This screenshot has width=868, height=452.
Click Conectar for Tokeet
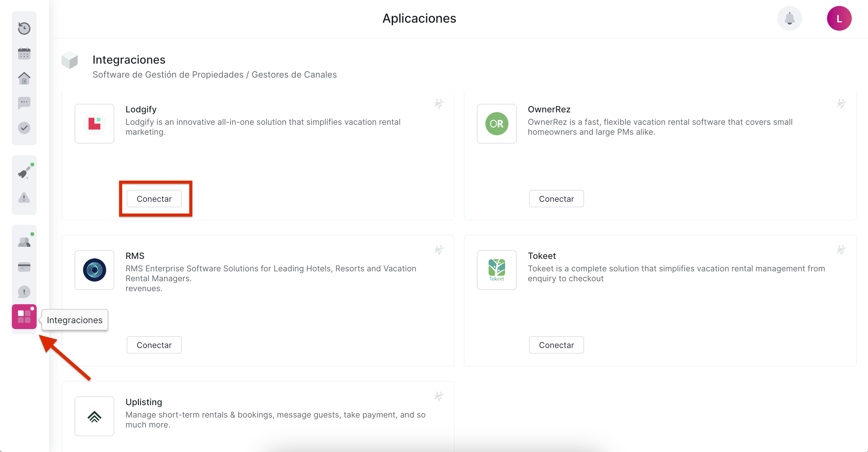pyautogui.click(x=556, y=345)
